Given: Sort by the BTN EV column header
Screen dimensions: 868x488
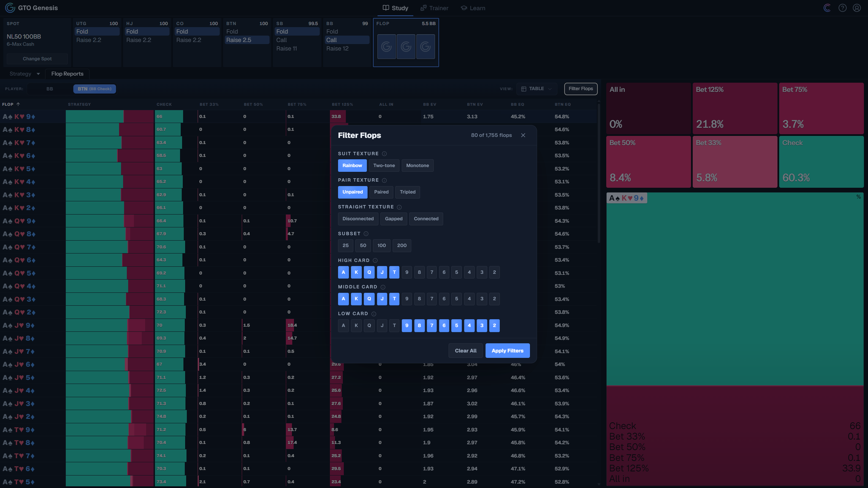Looking at the screenshot, I should tap(475, 105).
